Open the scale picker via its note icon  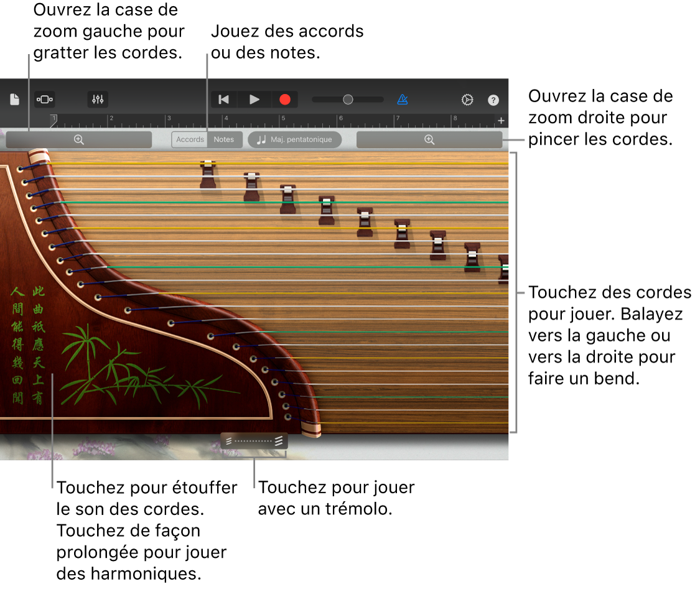tap(259, 139)
